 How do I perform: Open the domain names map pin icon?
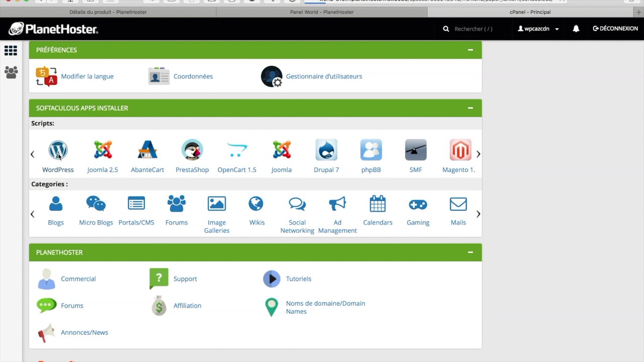coord(272,307)
